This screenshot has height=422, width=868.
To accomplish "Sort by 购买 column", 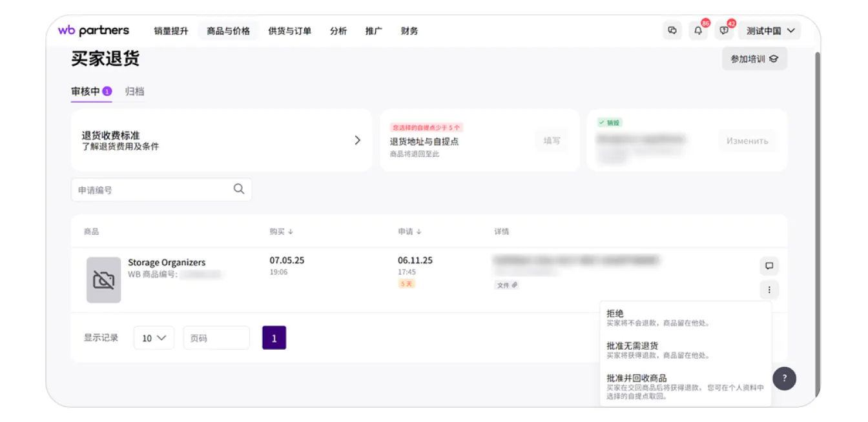I will coord(281,232).
